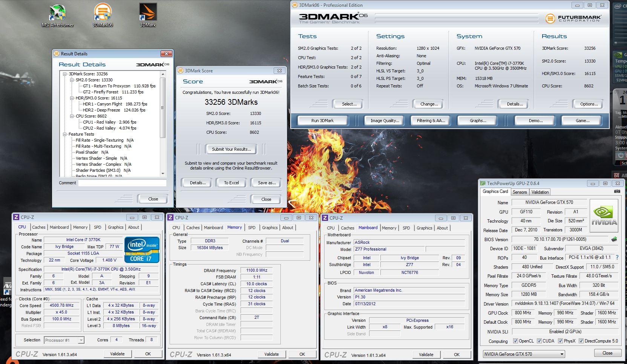Click the NVIDIA logo in GPU-Z
The image size is (627, 364).
604,216
